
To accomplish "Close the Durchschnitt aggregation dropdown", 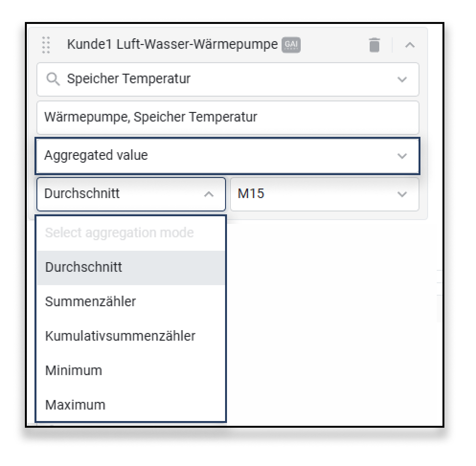I will [209, 194].
